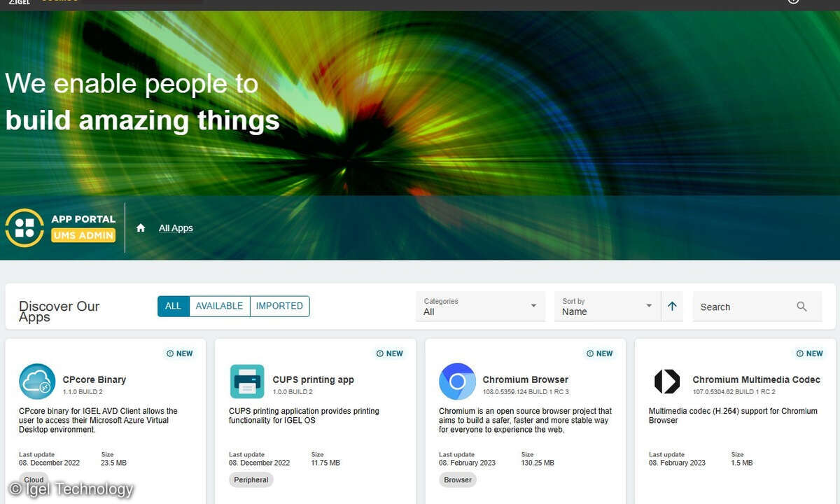Viewport: 840px width, 504px height.
Task: Click the CPcore Binary title
Action: click(x=94, y=379)
